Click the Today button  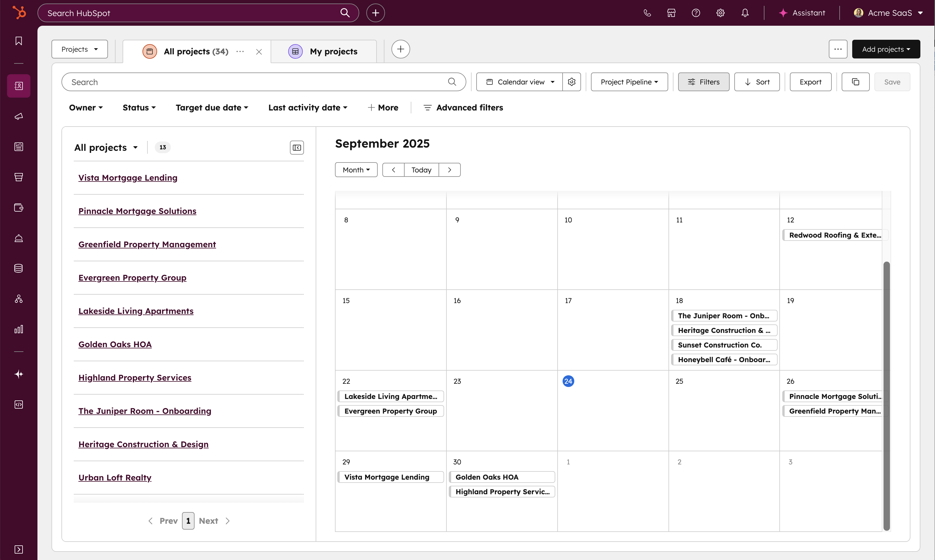(x=421, y=170)
